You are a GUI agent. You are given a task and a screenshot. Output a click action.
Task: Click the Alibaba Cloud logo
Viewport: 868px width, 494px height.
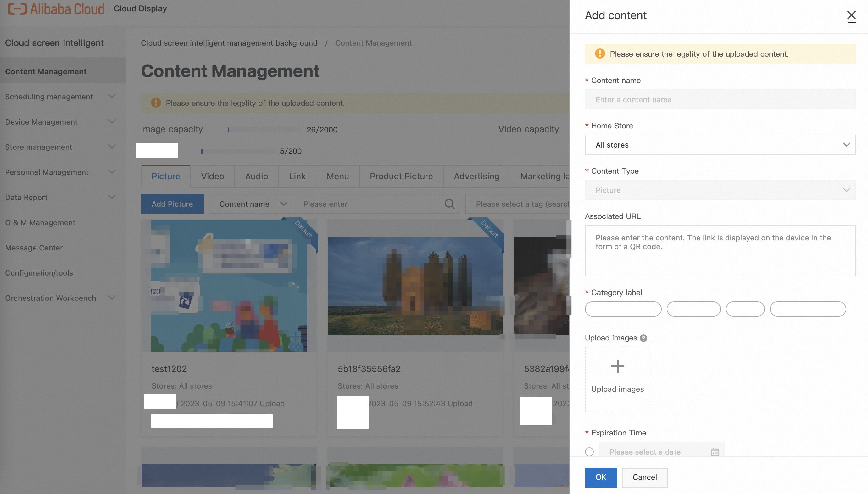(x=56, y=9)
